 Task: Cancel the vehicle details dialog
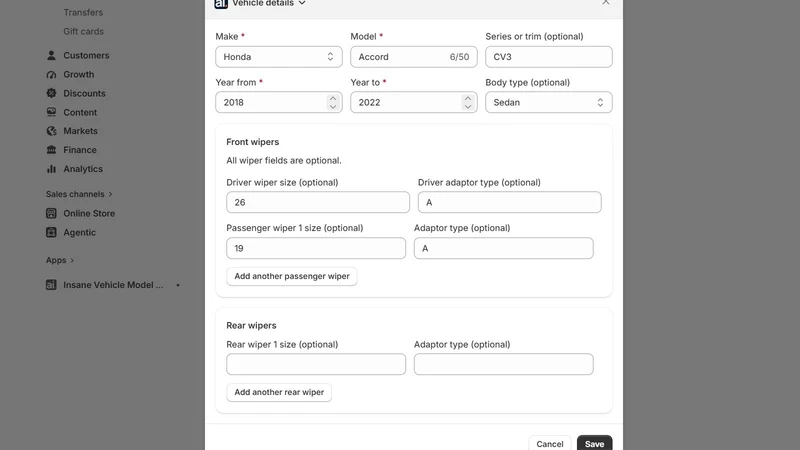pyautogui.click(x=549, y=443)
